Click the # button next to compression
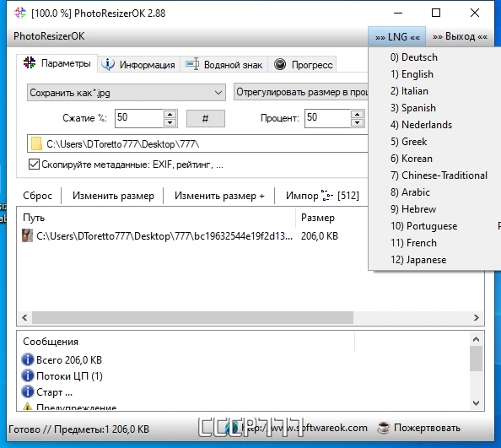This screenshot has width=501, height=448. (206, 119)
